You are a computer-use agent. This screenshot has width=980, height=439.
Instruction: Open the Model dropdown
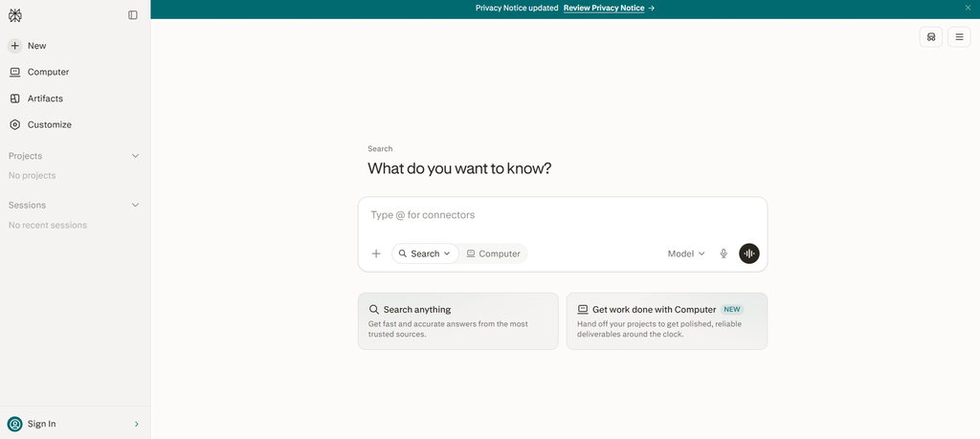pyautogui.click(x=686, y=253)
